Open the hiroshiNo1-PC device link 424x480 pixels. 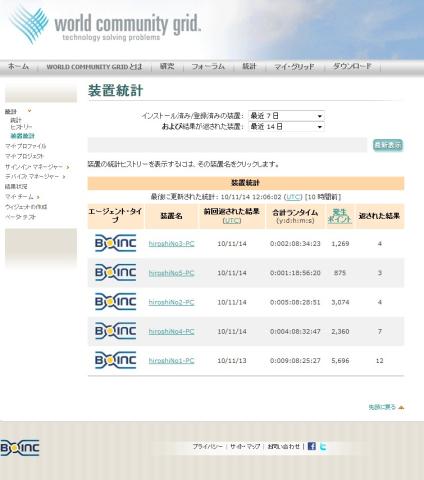(x=171, y=361)
